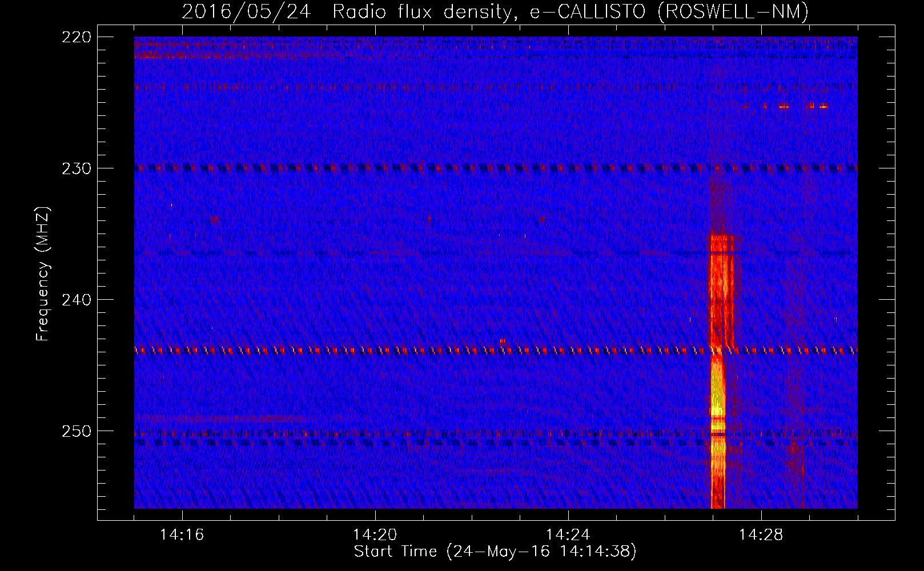Click the 14:20 time tick label
This screenshot has width=924, height=571.
pyautogui.click(x=375, y=535)
